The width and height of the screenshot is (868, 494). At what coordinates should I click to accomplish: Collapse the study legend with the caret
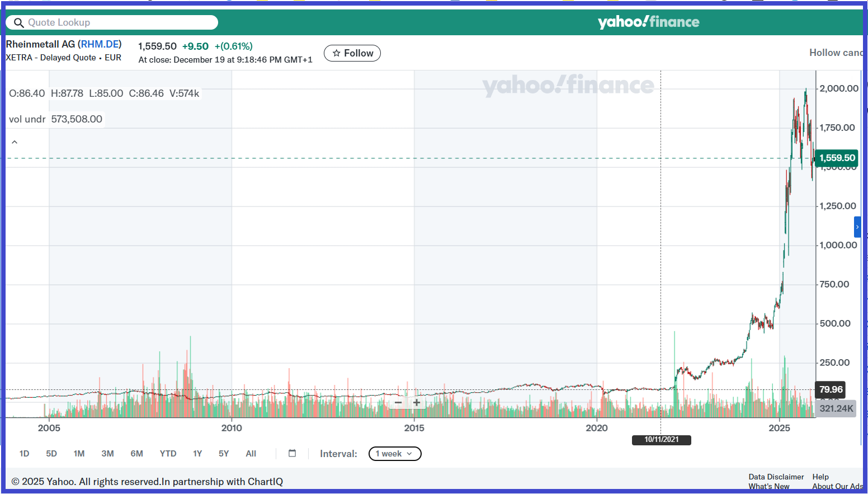tap(15, 142)
